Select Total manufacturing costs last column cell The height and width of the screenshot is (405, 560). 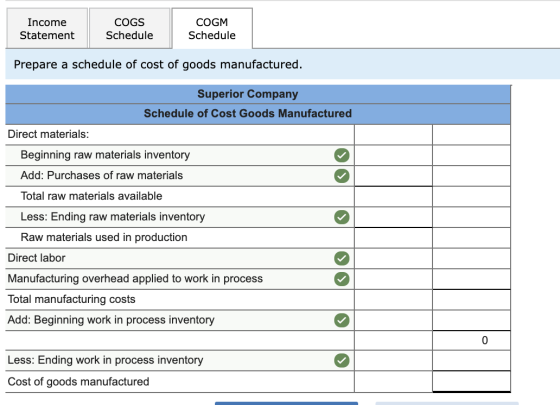(471, 299)
